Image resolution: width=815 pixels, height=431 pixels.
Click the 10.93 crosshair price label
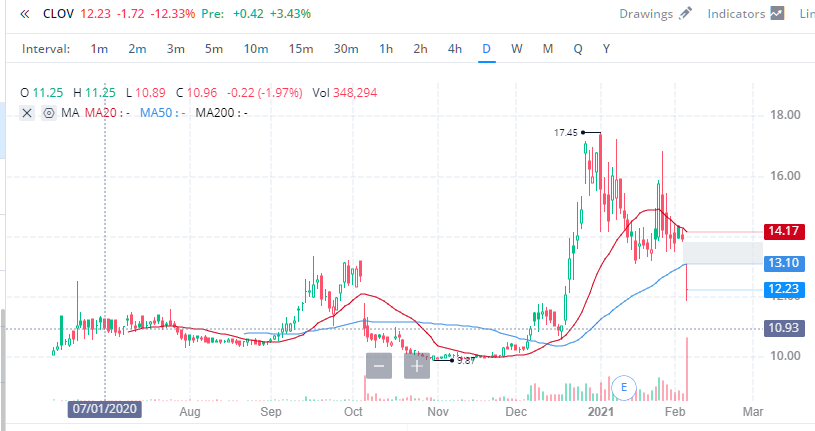(x=784, y=328)
